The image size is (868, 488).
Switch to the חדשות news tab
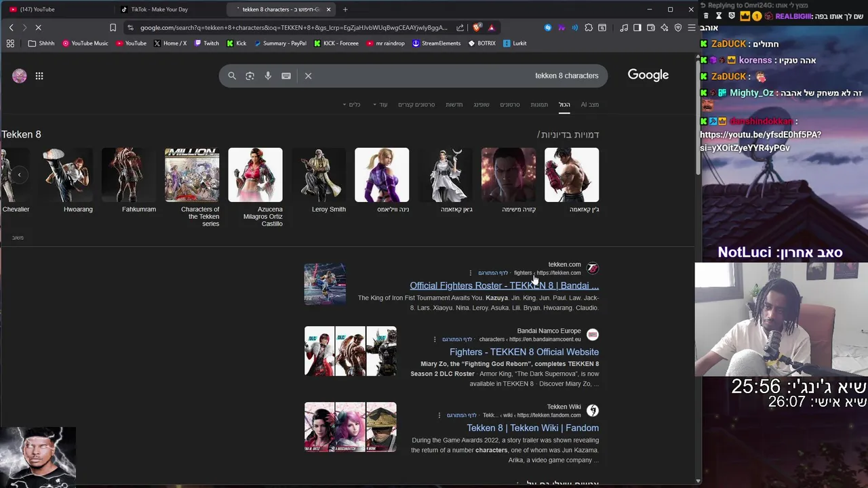454,104
